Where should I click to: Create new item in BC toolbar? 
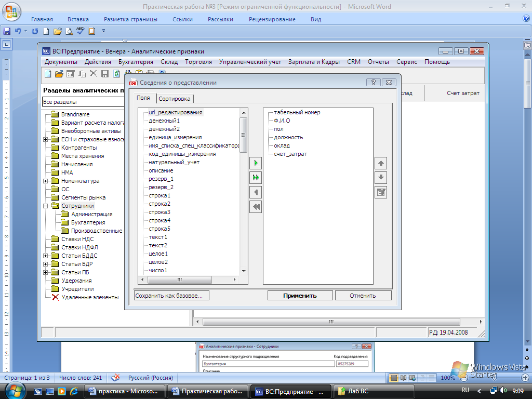[x=48, y=74]
